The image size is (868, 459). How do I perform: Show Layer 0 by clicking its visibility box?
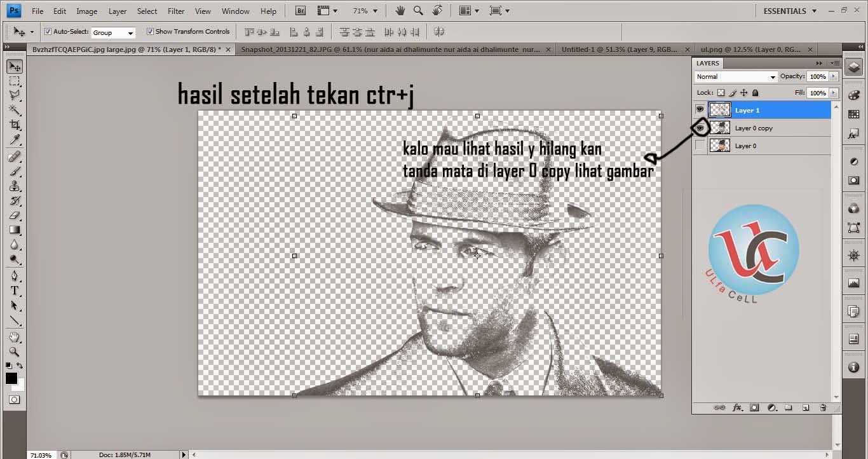tap(700, 146)
